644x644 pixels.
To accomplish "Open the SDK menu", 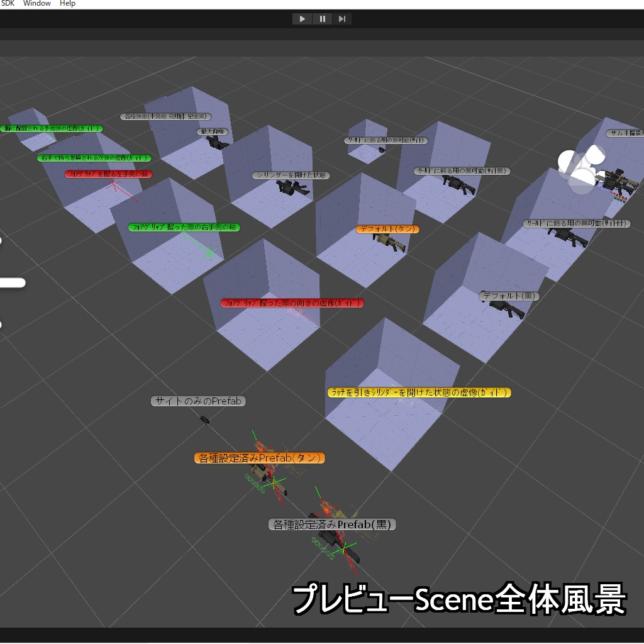I will [8, 3].
